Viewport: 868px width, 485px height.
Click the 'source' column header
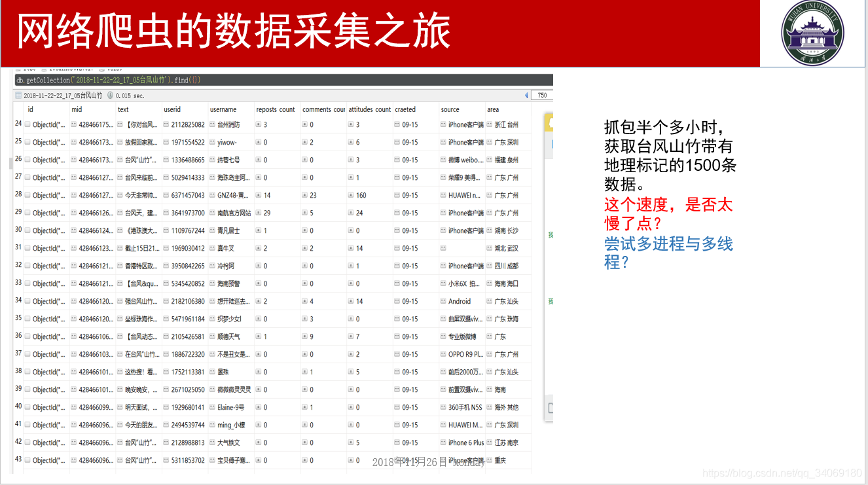(x=450, y=109)
